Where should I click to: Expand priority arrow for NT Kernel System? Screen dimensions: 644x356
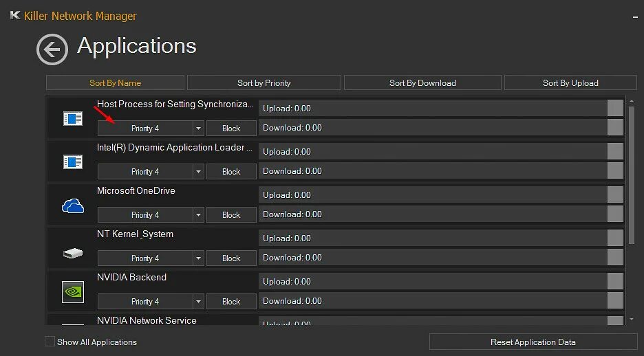click(x=198, y=258)
